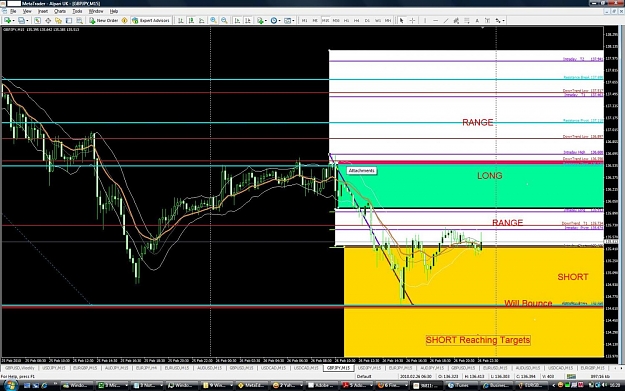Toggle chart Auto Scroll
Screen dimensions: 625x391
pyautogui.click(x=237, y=20)
